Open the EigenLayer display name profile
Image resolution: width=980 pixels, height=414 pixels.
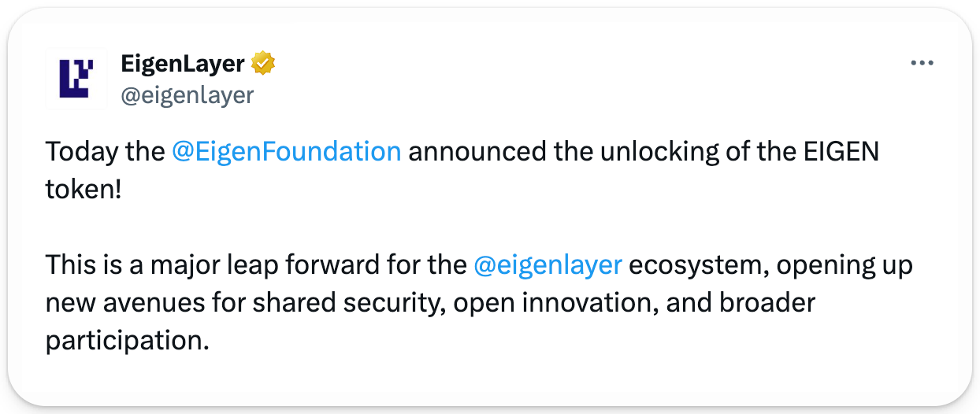pos(182,63)
